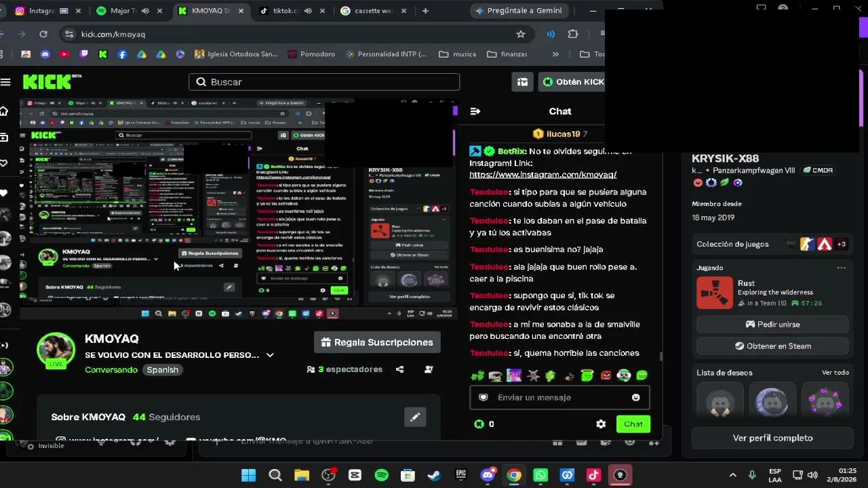Click Ver todo in Lista de deseos
The image size is (868, 488).
tap(835, 373)
